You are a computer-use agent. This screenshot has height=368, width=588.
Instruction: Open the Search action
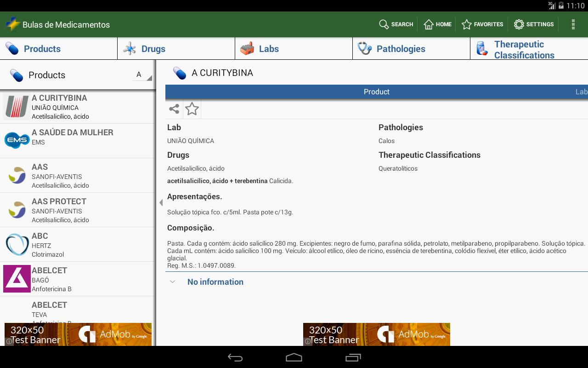(x=396, y=24)
